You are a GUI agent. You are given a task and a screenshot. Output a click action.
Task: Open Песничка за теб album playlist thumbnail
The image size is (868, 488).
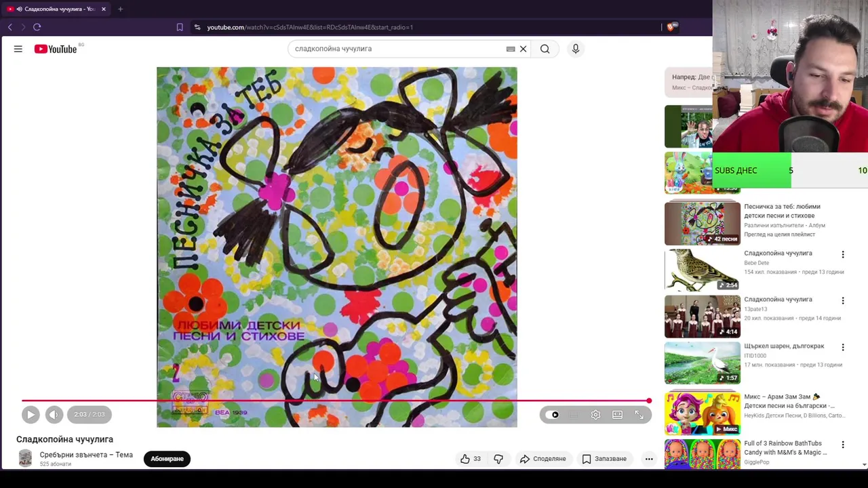[703, 223]
